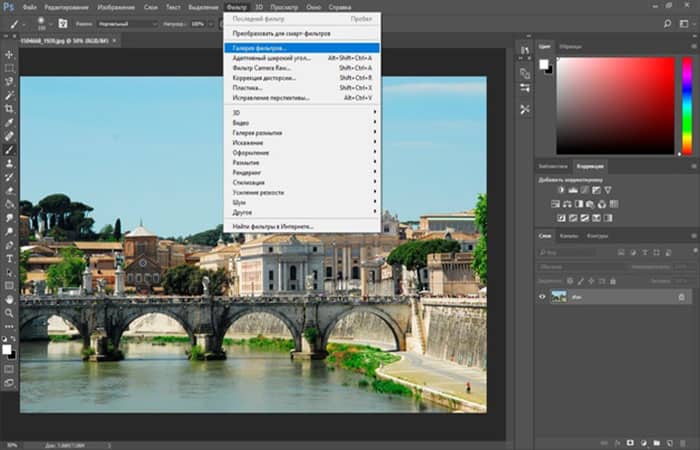The image size is (700, 450).
Task: Select the Move tool
Action: (x=9, y=54)
